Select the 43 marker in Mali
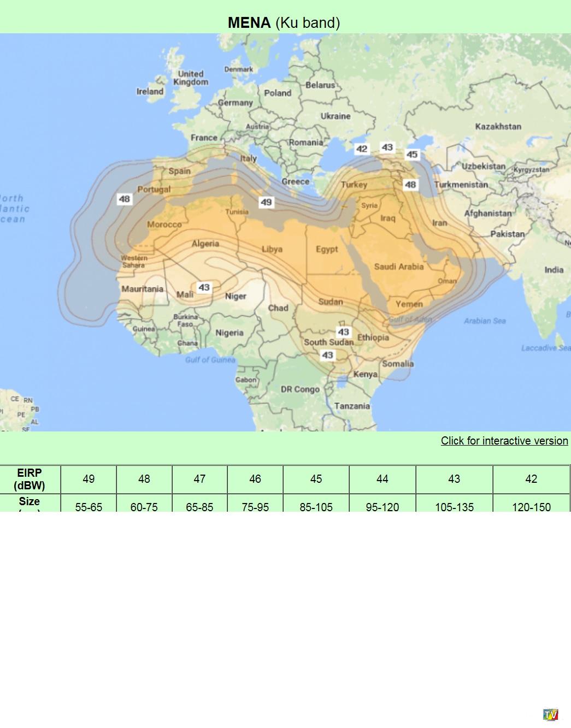This screenshot has height=728, width=571. point(204,287)
